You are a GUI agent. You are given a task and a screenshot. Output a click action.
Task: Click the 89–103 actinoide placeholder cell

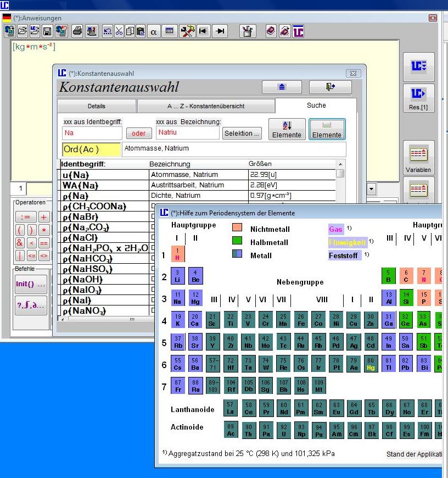[x=213, y=386]
